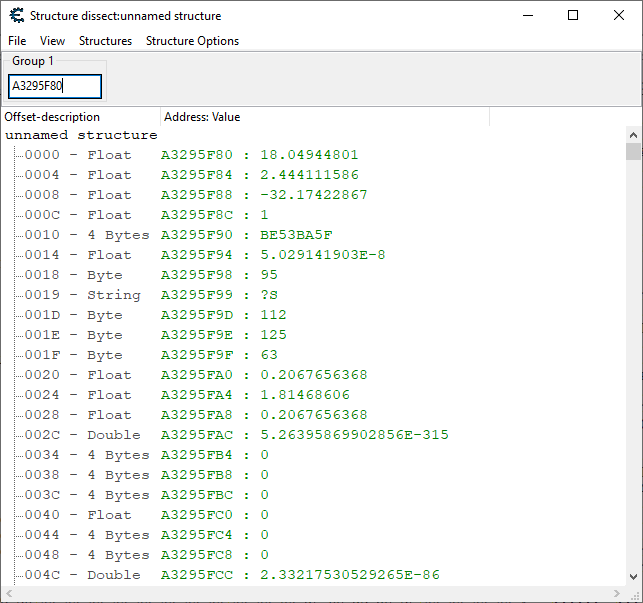Select the unnamed structure root node

81,135
